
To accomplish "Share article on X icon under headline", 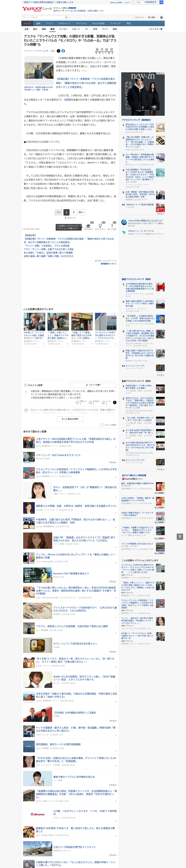I will (58, 51).
